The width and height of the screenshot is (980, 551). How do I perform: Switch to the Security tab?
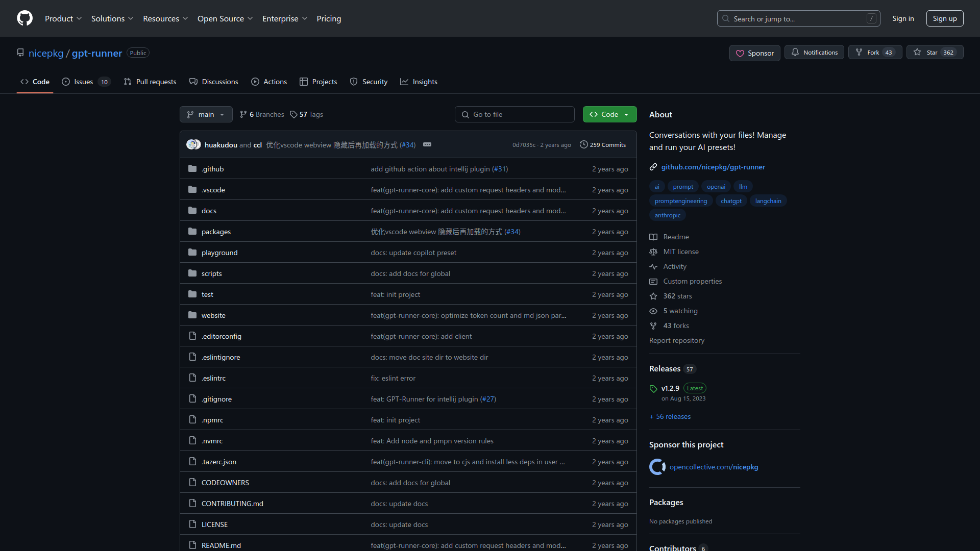369,82
